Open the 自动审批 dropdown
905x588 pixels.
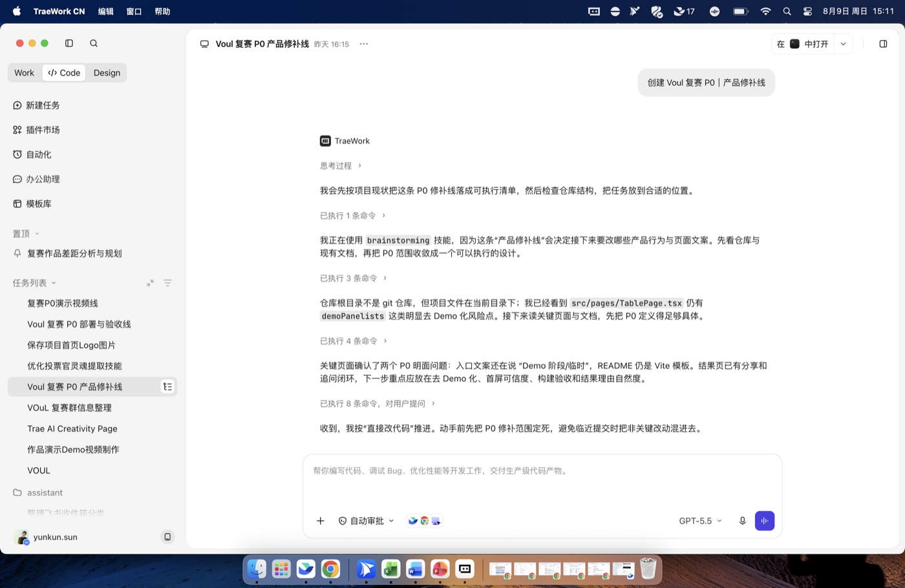pos(366,521)
